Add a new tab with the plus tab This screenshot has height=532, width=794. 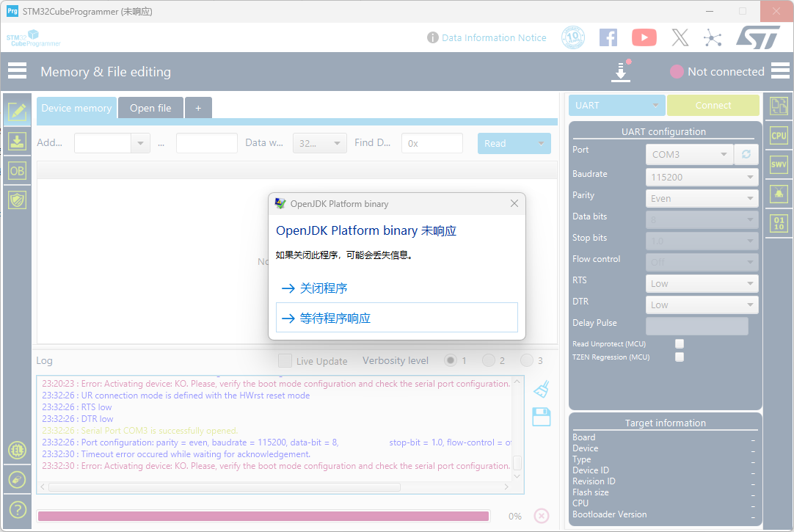[198, 108]
